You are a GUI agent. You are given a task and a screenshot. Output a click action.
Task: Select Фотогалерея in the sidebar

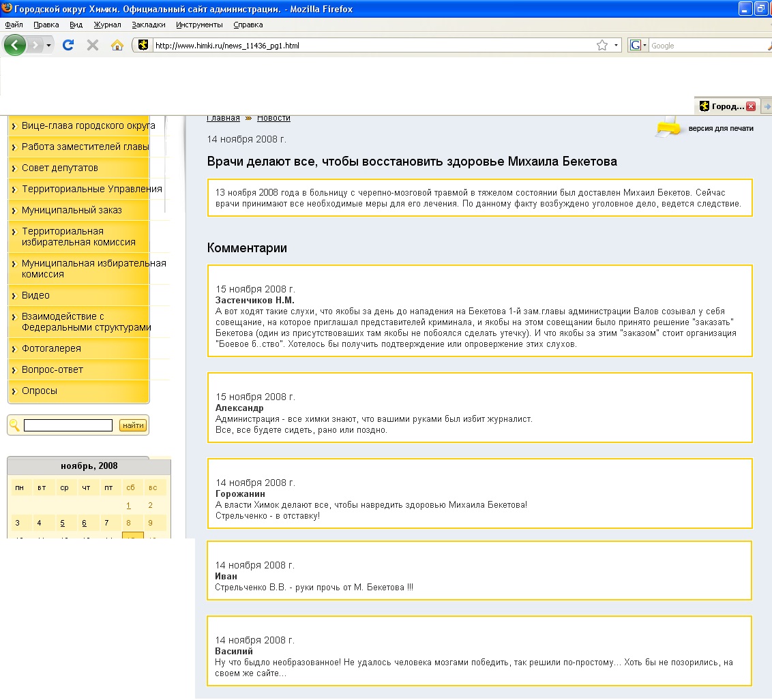(x=51, y=348)
